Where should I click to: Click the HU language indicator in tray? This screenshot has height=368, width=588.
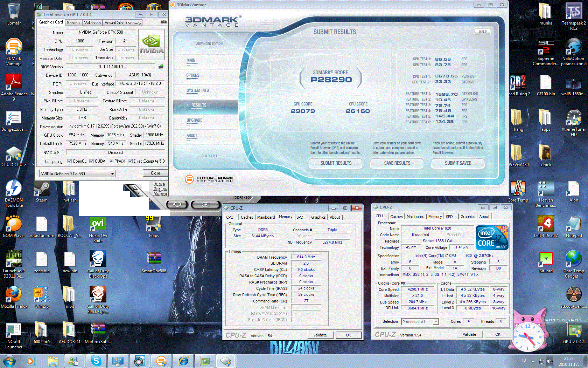click(x=523, y=360)
